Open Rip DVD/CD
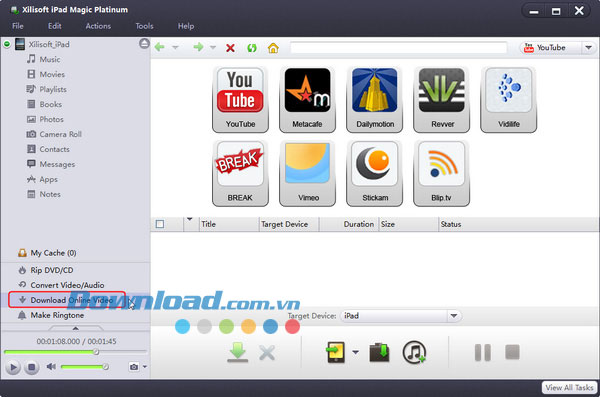 [x=46, y=270]
